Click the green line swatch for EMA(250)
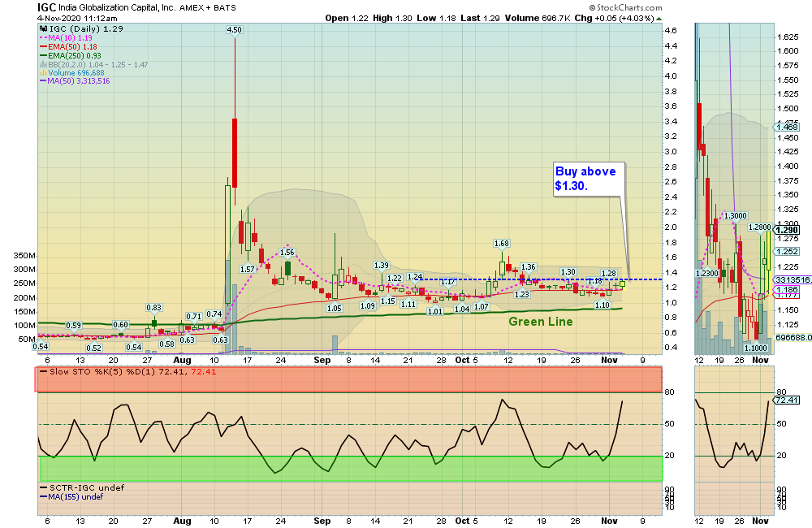The width and height of the screenshot is (812, 528). [x=43, y=55]
